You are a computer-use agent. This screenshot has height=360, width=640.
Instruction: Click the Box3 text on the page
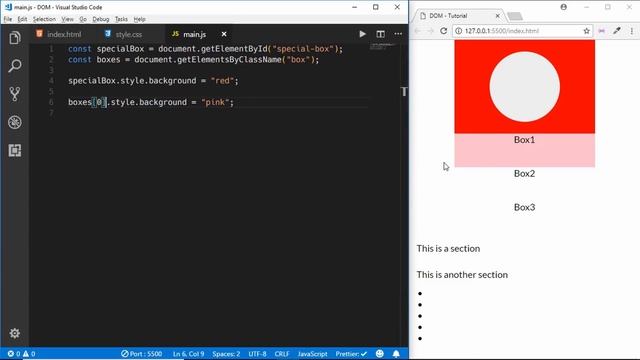point(524,207)
